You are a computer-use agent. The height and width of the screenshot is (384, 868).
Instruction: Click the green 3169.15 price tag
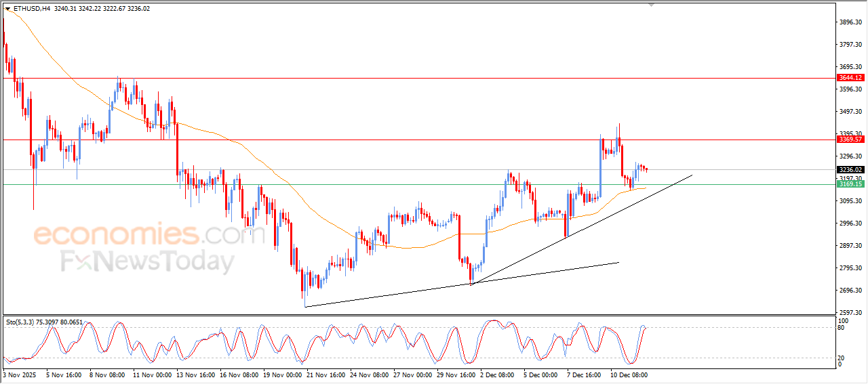[x=850, y=184]
